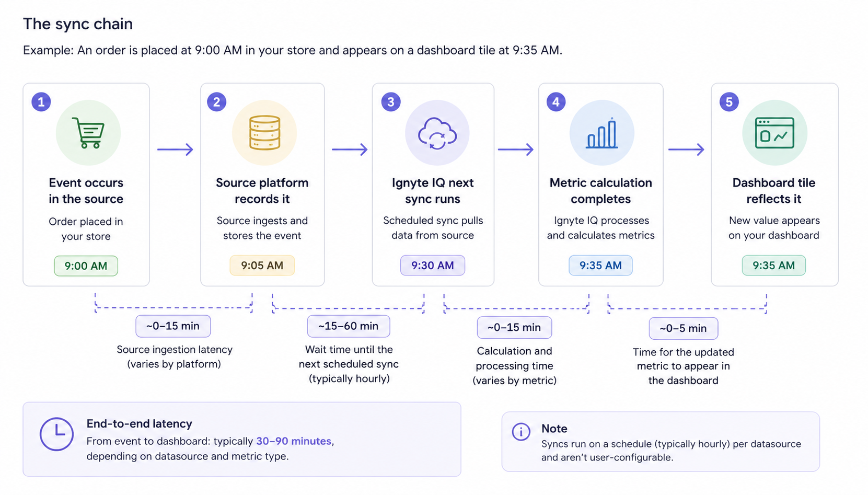Click 'Time for the updated metric' caption
Viewport: 868px width, 495px height.
click(x=684, y=366)
